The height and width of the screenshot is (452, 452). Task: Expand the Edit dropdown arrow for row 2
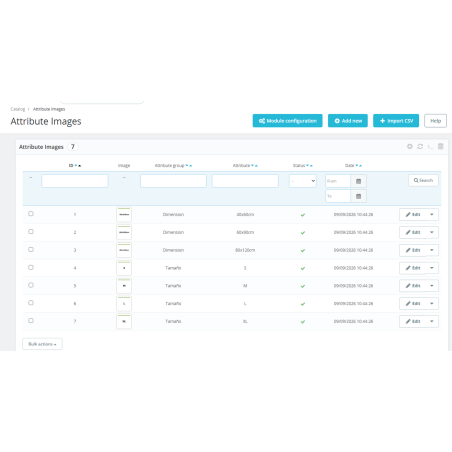pos(432,232)
